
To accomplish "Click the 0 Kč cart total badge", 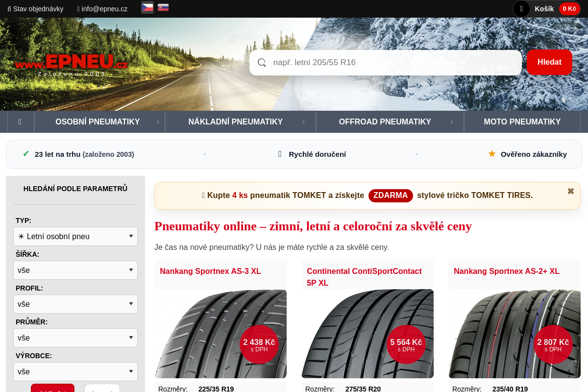I will click(569, 9).
